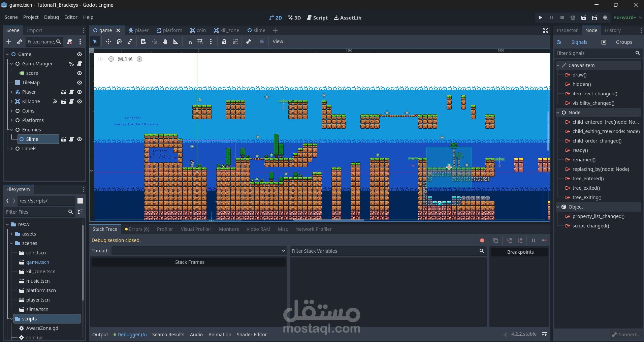Switch to the Inspector tab
The image size is (644, 342).
point(567,30)
